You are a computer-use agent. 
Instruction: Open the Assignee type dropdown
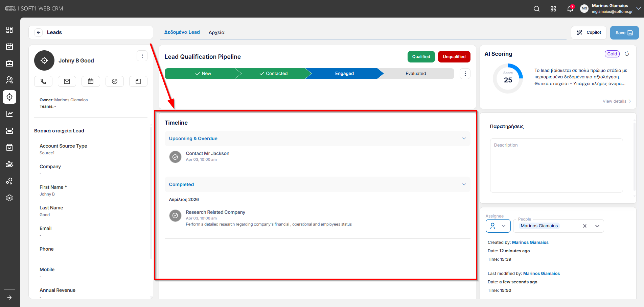pos(498,226)
